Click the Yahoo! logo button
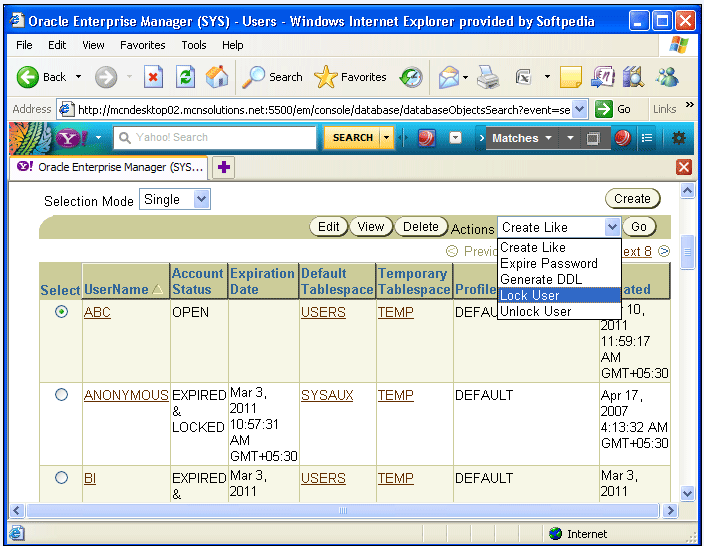 tap(72, 138)
